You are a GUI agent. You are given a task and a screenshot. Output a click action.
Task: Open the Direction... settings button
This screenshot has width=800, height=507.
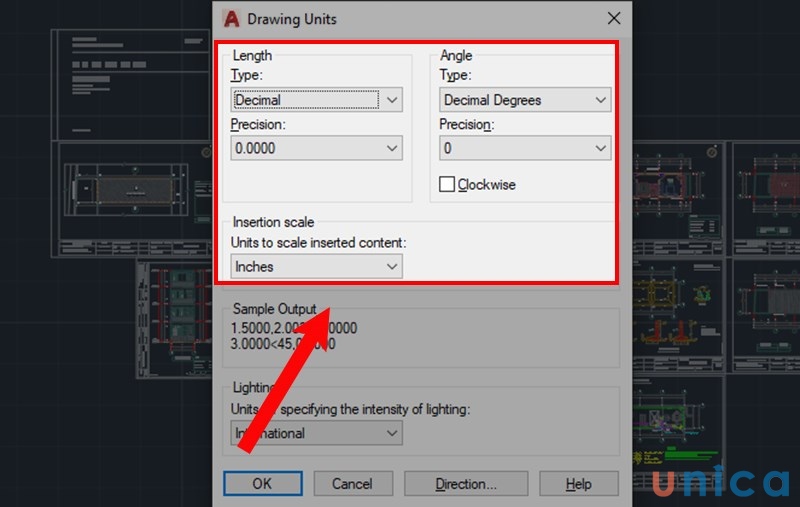[x=466, y=484]
